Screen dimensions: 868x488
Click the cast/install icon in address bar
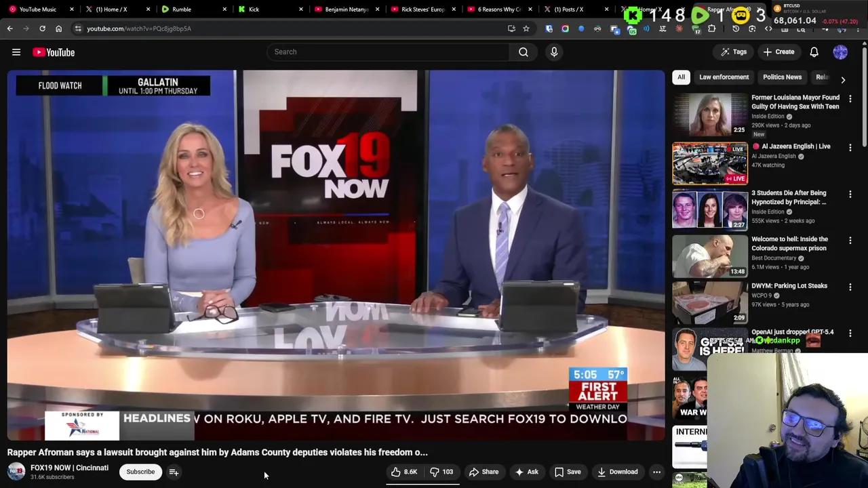click(x=511, y=28)
